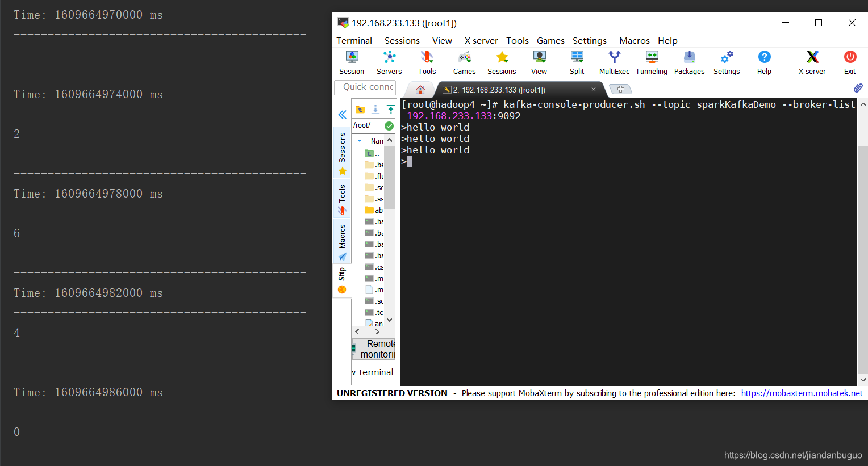Click file list horizontal scroll right arrow
This screenshot has height=466, width=868.
[377, 331]
